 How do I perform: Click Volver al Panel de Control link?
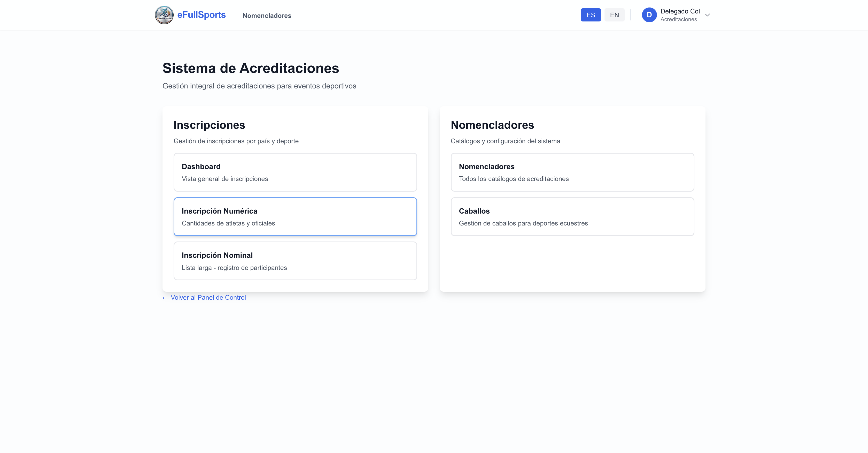point(208,298)
